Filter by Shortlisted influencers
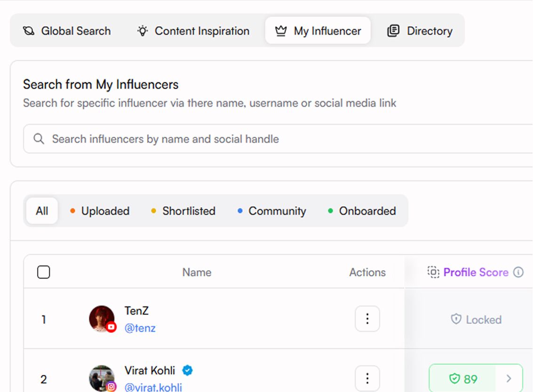This screenshot has width=533, height=392. 183,211
